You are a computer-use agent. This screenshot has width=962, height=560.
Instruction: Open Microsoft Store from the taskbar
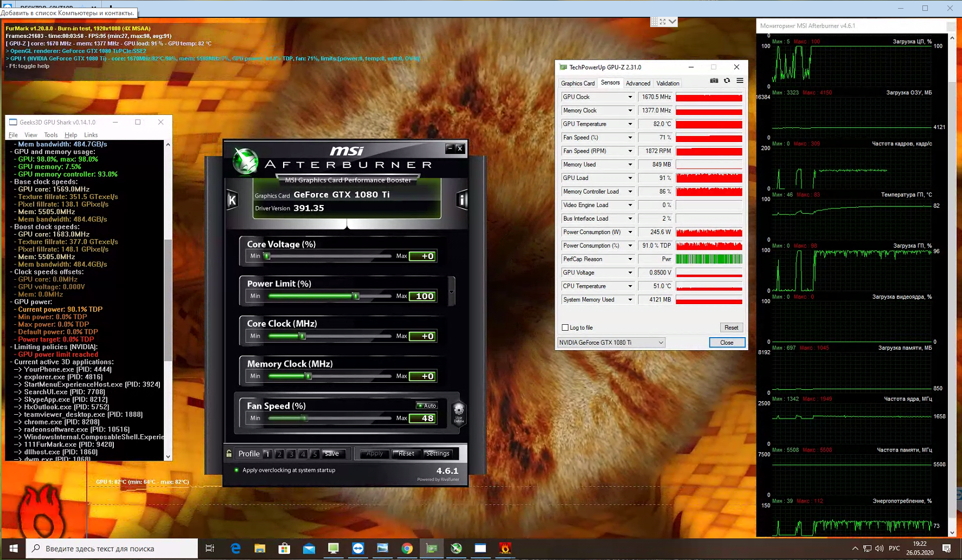tap(284, 549)
